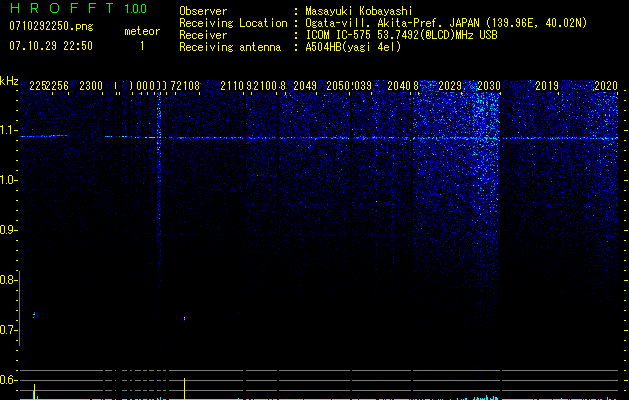This screenshot has height=400, width=629.
Task: Click the Observer field label
Action: pos(203,11)
